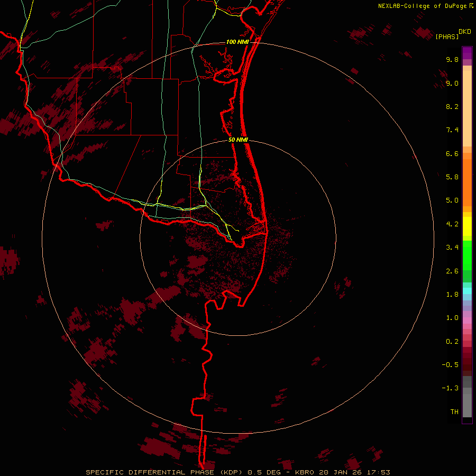Click the 7.4 scale value

coord(452,130)
